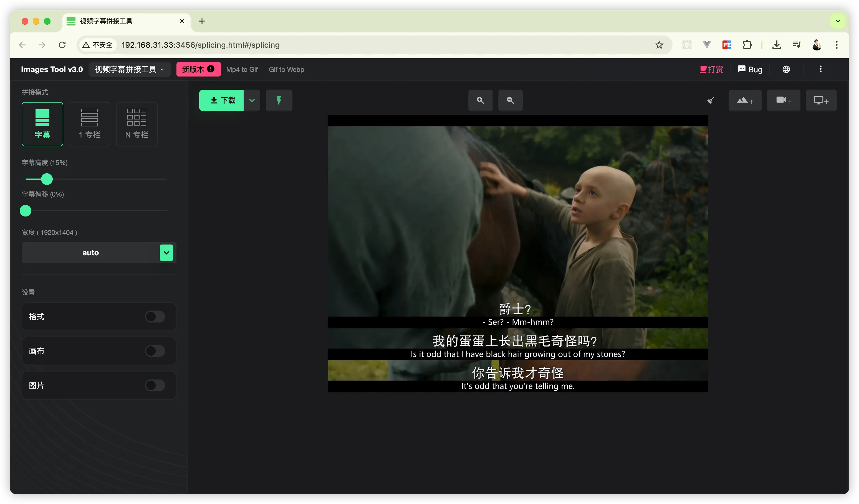Screen dimensions: 859x504
Task: Open the browser extensions puzzle menu
Action: (x=747, y=45)
